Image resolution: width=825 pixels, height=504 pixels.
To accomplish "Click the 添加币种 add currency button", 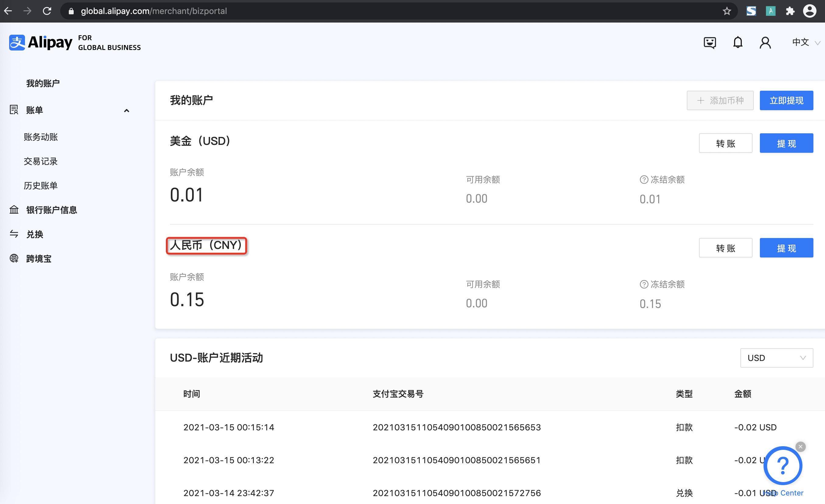I will click(720, 100).
